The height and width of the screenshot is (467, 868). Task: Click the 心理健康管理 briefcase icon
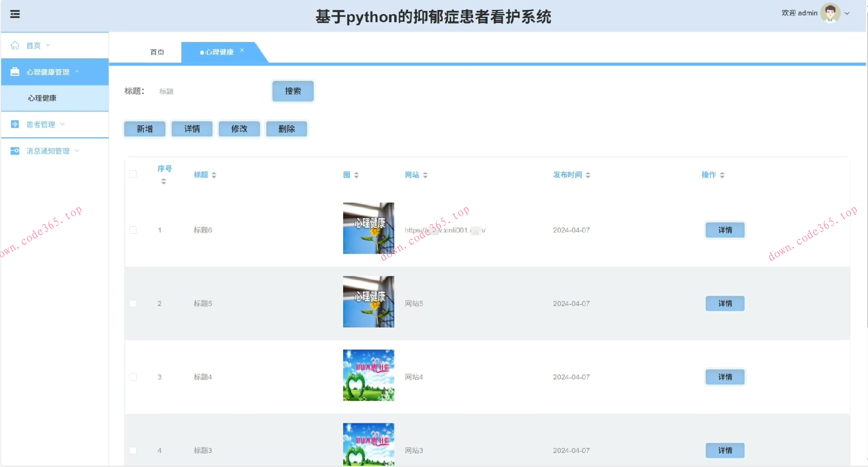click(15, 72)
